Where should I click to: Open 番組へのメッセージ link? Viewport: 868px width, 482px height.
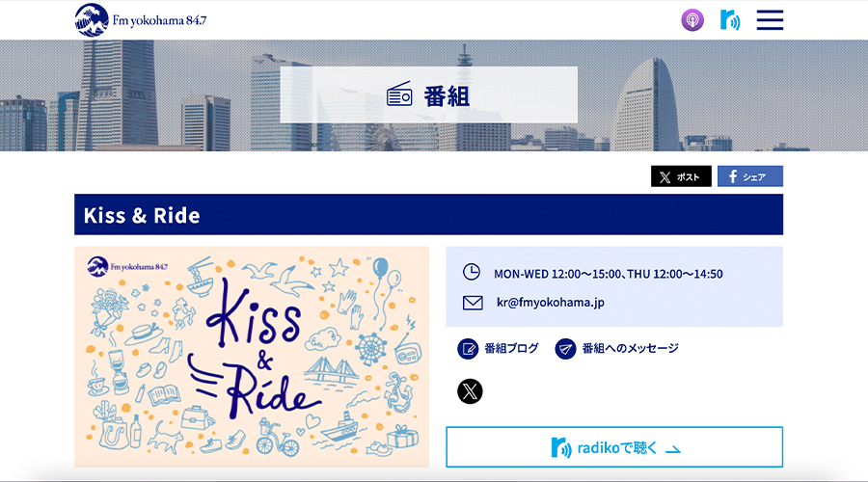(x=630, y=349)
